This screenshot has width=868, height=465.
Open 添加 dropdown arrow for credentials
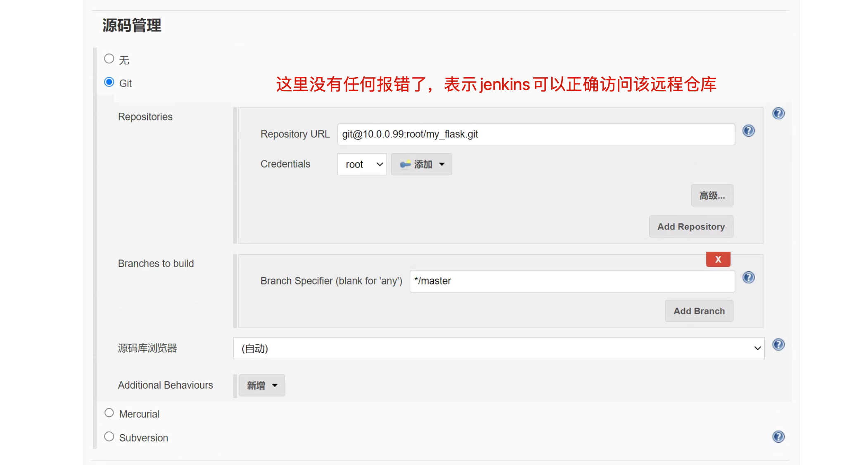[442, 164]
